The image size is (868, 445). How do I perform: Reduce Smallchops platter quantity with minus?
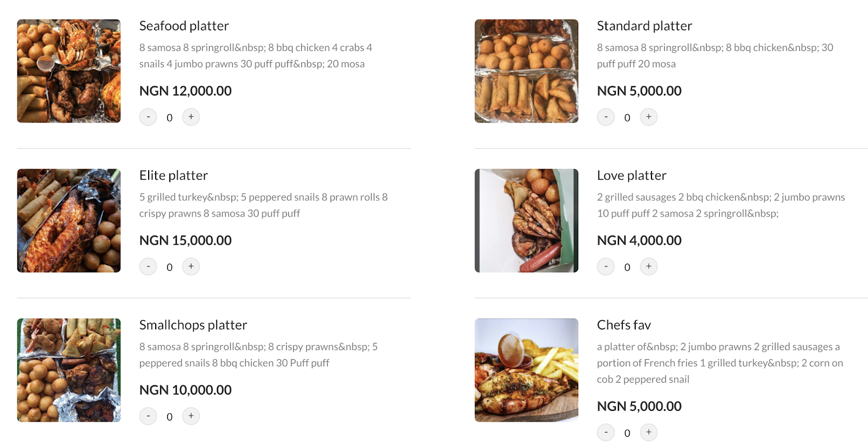[x=148, y=416]
